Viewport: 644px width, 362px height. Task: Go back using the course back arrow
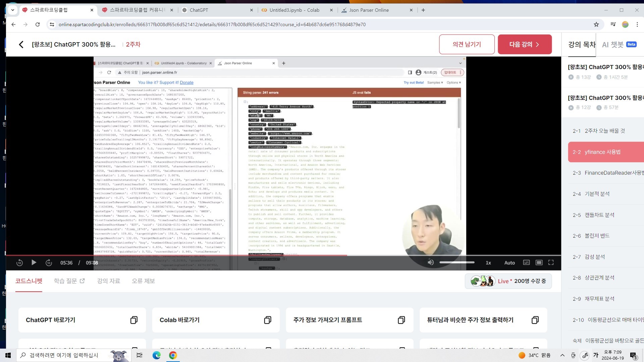21,44
